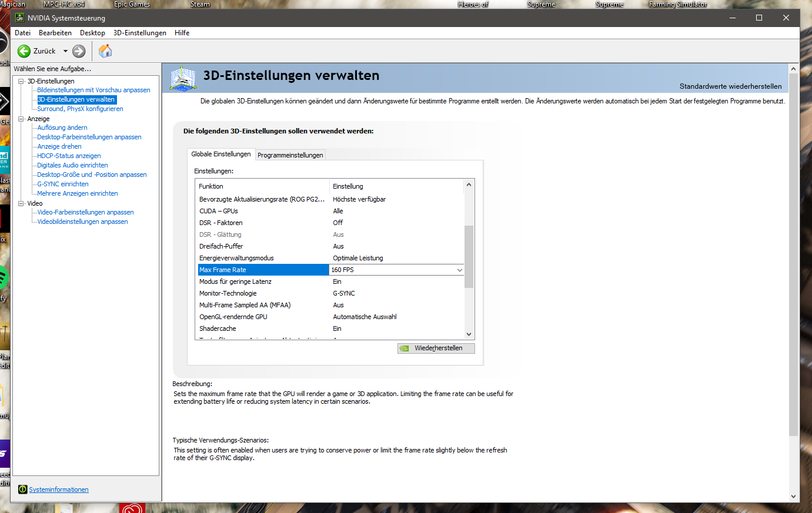Click the G-SYNC value for Monitor-Technologie
The image size is (812, 513).
pyautogui.click(x=344, y=293)
